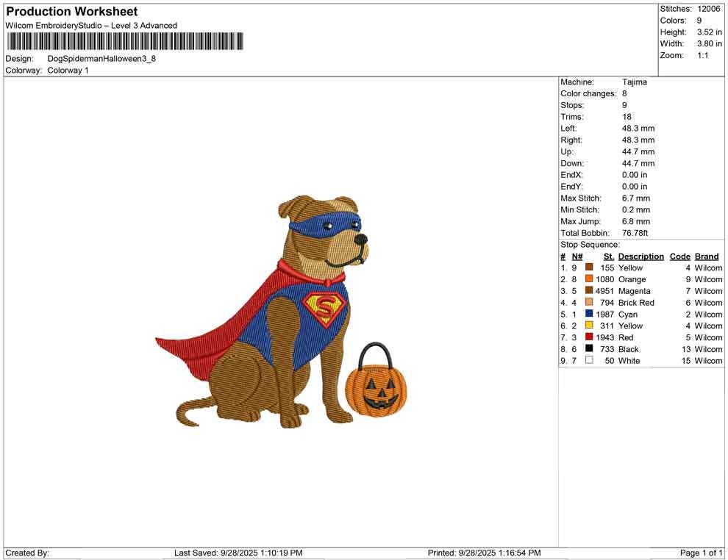Click the Black thread swatch for stop 8
The height and width of the screenshot is (560, 728).
click(x=588, y=348)
